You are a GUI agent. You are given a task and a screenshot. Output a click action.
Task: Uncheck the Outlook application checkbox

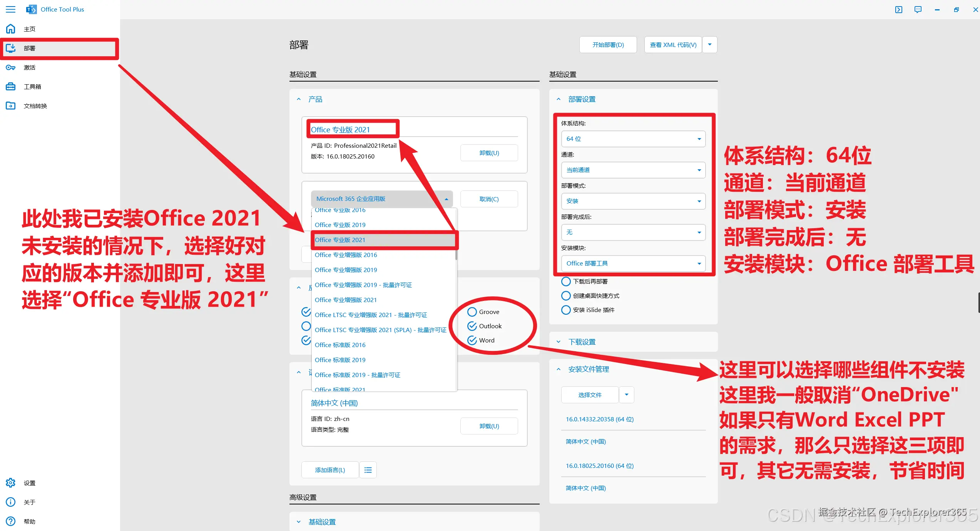coord(472,326)
